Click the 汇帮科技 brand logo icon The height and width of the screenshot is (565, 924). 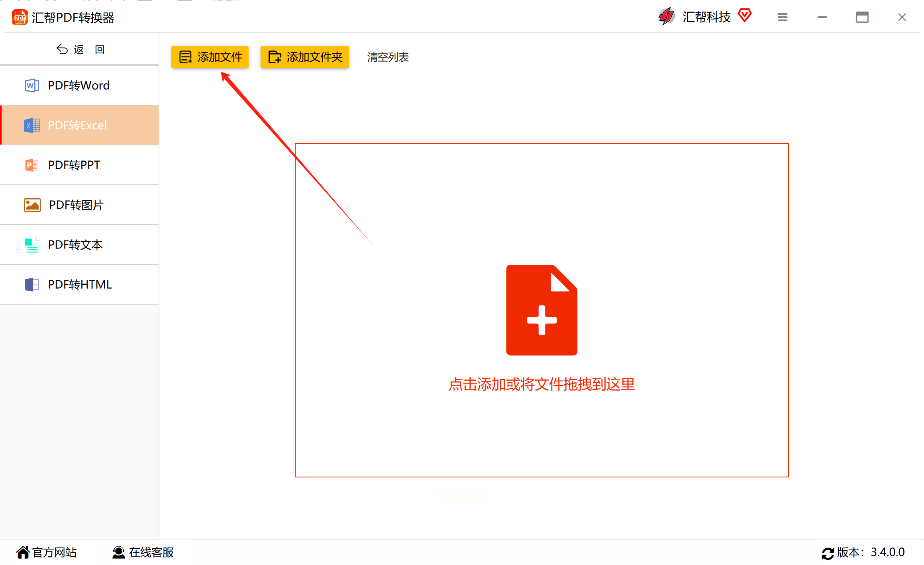point(667,16)
